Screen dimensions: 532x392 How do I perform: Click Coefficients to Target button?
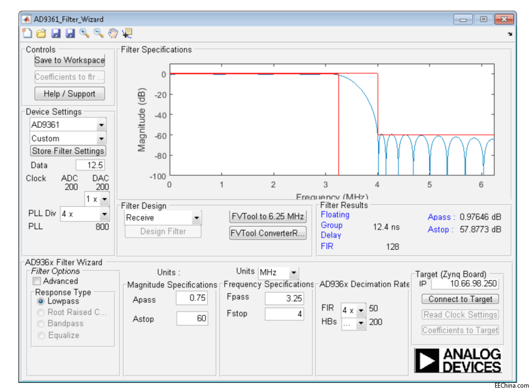[460, 330]
